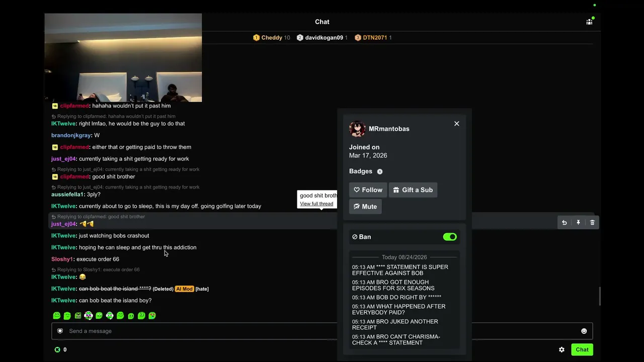Image resolution: width=644 pixels, height=362 pixels.
Task: Click the green K points icon
Action: point(57,349)
